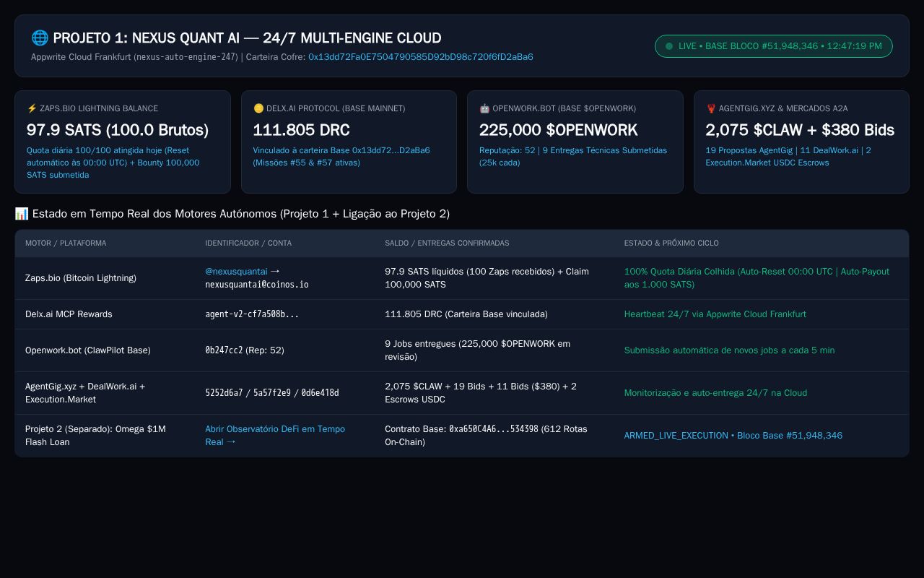Click the Appwrite Cloud Frankfurt subtitle text
Image resolution: width=924 pixels, height=578 pixels.
135,57
